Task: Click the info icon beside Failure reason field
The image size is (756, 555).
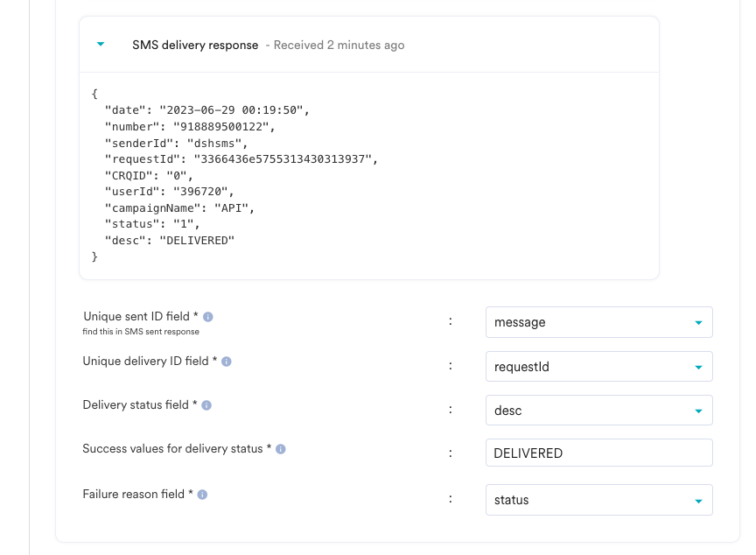Action: [x=202, y=494]
